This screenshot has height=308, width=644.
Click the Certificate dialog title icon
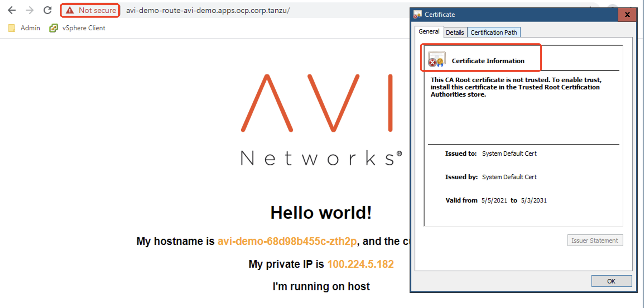(x=417, y=15)
